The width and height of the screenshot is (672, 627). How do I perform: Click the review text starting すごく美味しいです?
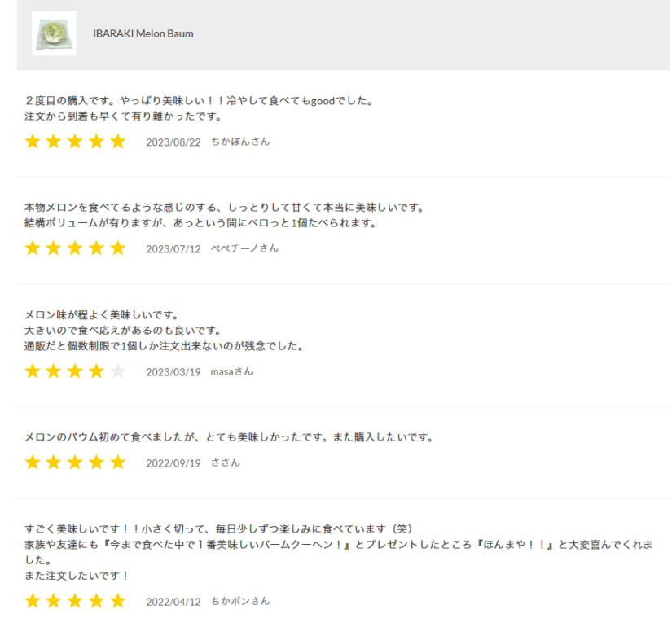click(x=339, y=552)
